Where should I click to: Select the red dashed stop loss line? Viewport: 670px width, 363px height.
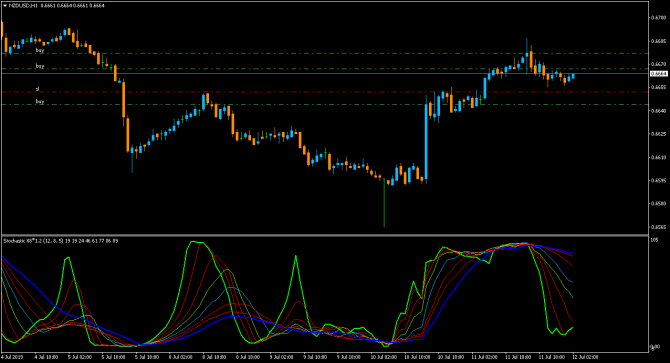click(x=325, y=92)
